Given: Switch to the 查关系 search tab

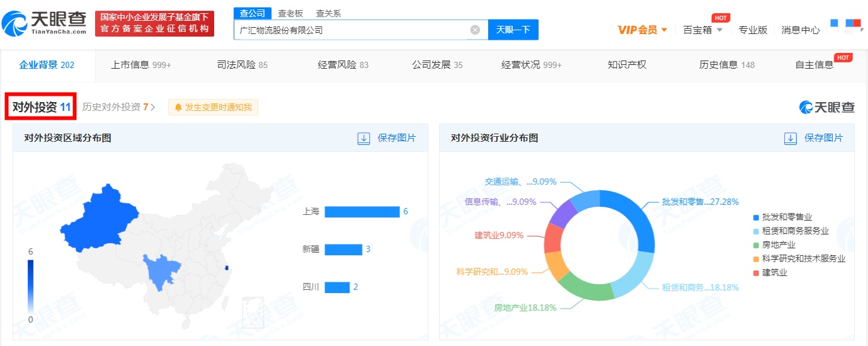Looking at the screenshot, I should [328, 13].
